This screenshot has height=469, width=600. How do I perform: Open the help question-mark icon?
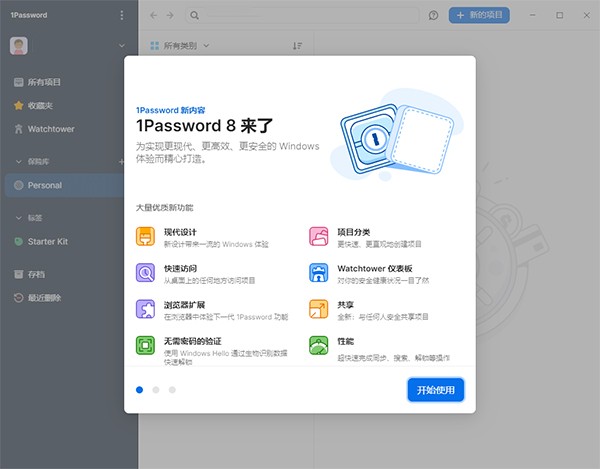pyautogui.click(x=433, y=15)
